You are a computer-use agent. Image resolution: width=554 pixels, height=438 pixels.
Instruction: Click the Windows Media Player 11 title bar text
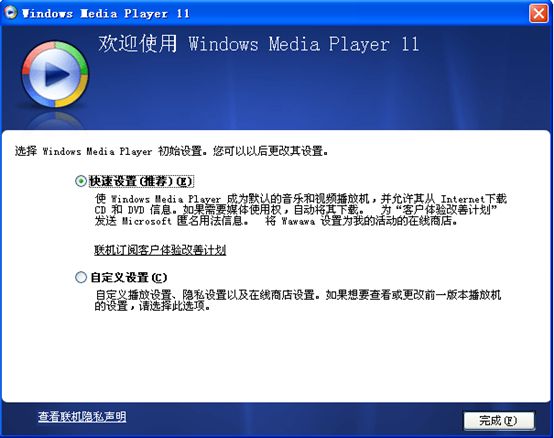(106, 13)
